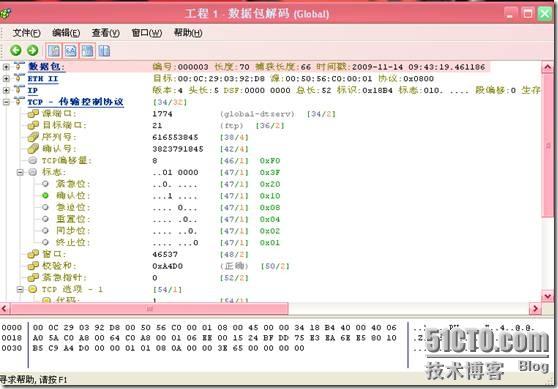The width and height of the screenshot is (558, 389).
Task: Click the ETH II link
Action: pos(43,79)
